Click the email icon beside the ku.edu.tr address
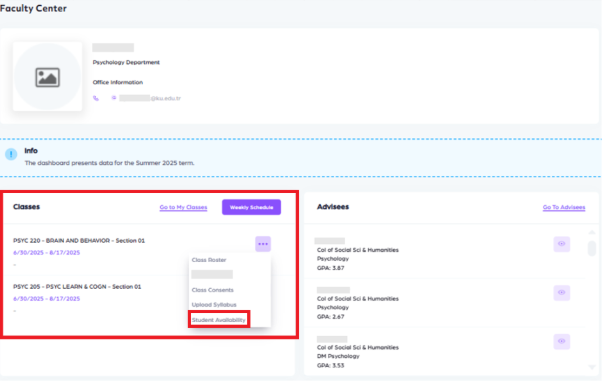 pyautogui.click(x=114, y=98)
